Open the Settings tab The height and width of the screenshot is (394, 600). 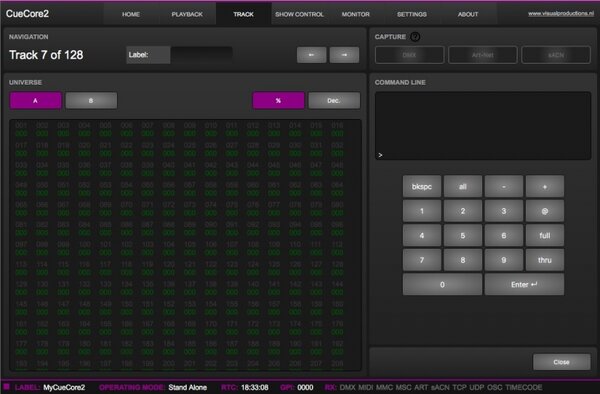[x=412, y=14]
